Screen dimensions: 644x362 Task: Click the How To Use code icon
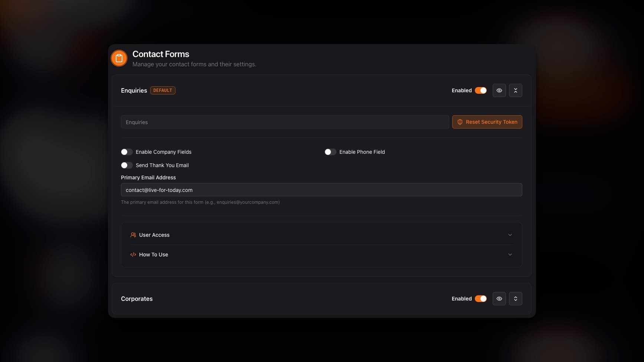133,255
